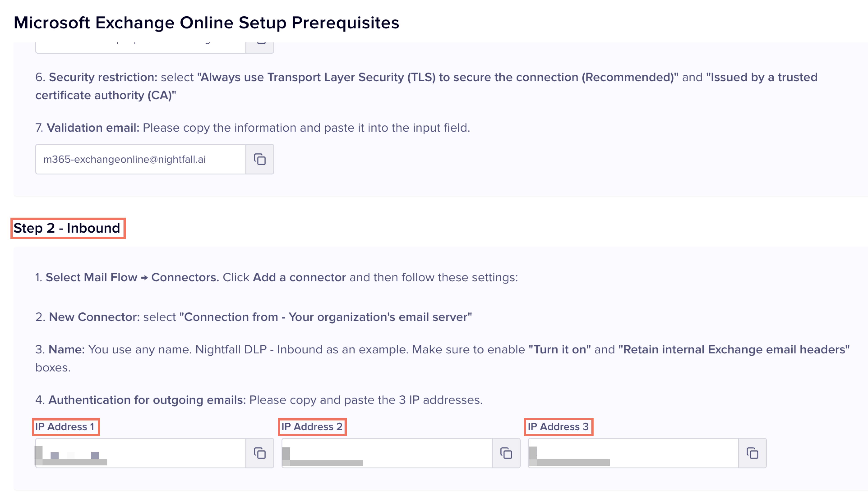Click the bold Add a connector text
This screenshot has width=868, height=504.
[299, 277]
